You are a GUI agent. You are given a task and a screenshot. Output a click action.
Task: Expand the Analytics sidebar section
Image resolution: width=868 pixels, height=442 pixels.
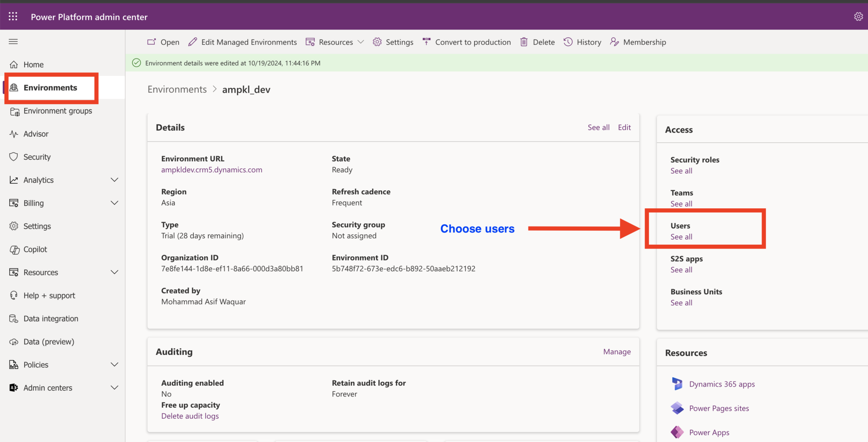(114, 180)
